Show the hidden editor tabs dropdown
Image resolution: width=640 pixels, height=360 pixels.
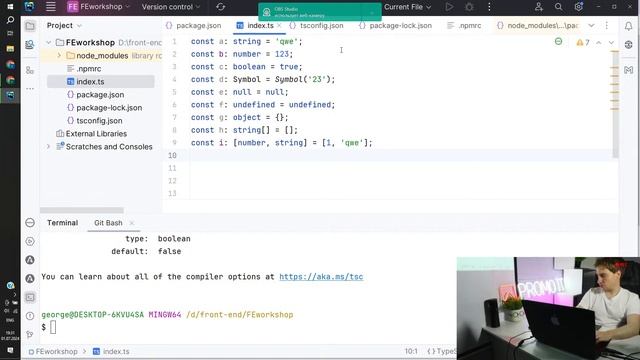[x=591, y=25]
